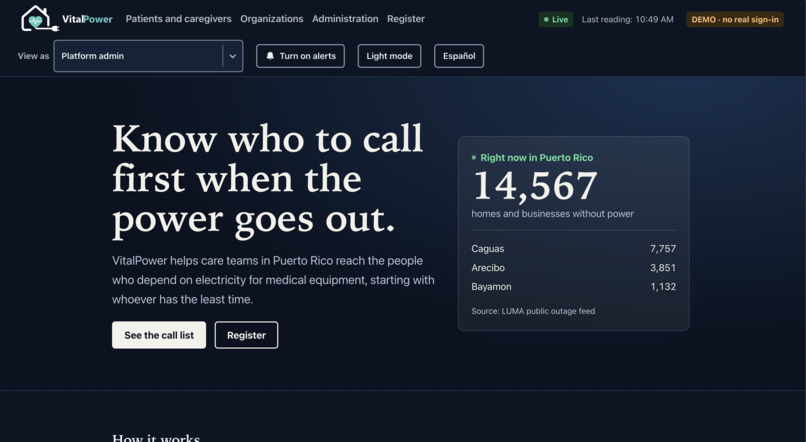Click the VitalPower helps care teams paragraph
The height and width of the screenshot is (442, 806).
click(273, 280)
